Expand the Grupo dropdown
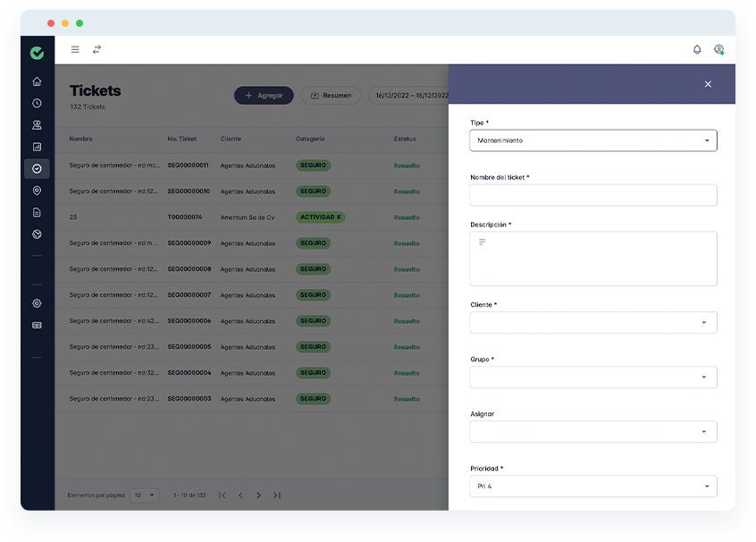 (593, 377)
